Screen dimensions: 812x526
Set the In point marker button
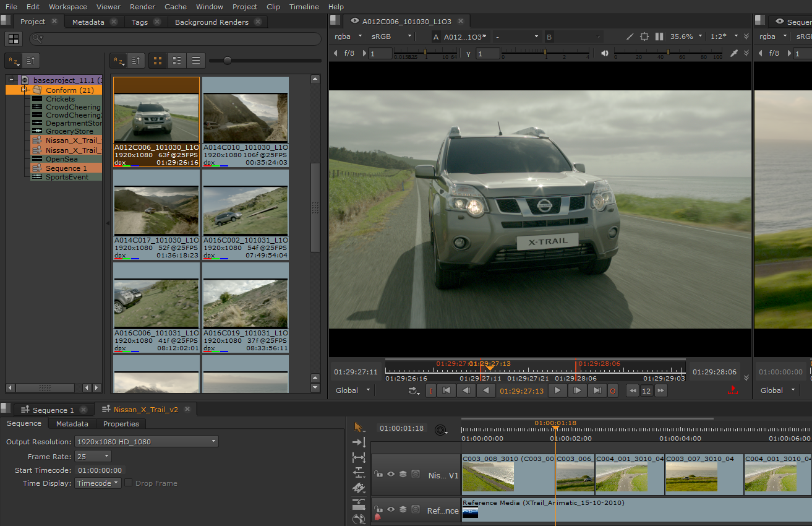click(431, 390)
